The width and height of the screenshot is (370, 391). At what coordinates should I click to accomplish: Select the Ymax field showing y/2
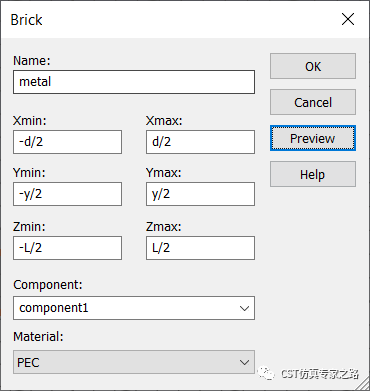[200, 194]
